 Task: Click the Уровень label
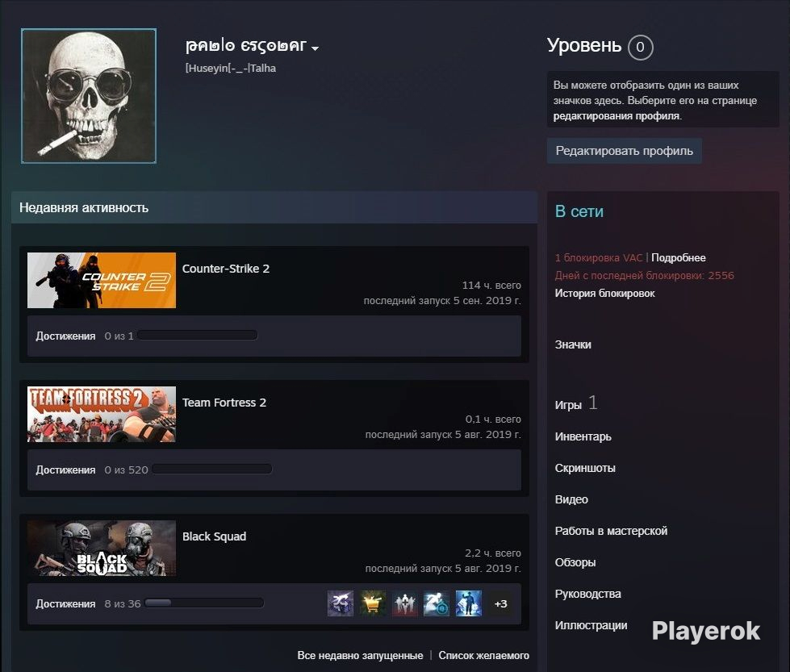tap(584, 45)
